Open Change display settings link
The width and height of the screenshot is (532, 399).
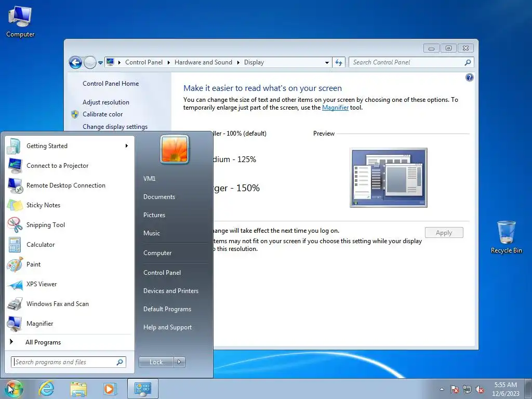(115, 127)
